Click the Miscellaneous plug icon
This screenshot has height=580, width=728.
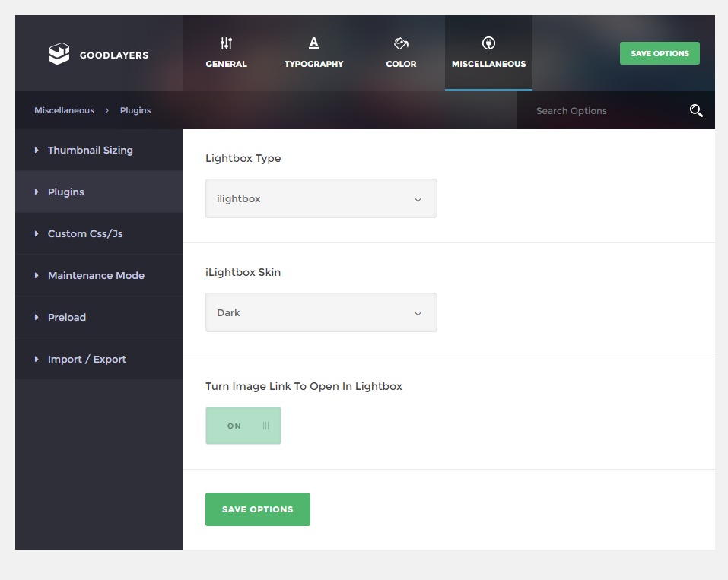pos(488,43)
